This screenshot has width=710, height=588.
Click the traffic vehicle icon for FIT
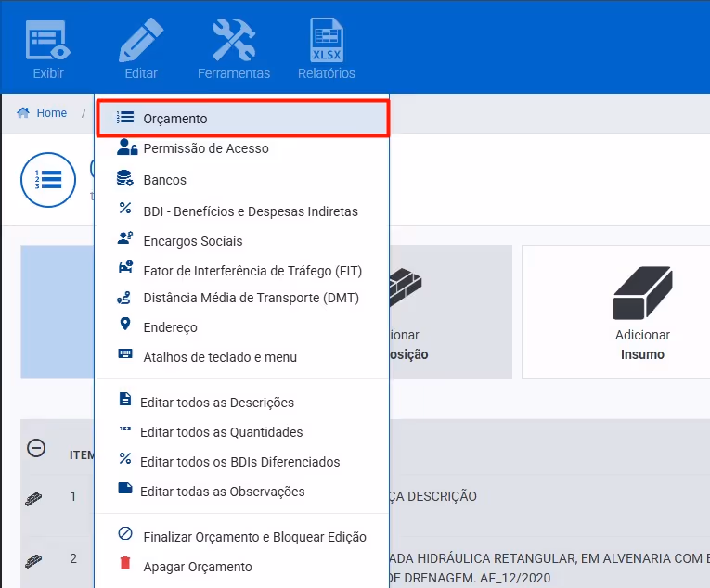point(125,267)
